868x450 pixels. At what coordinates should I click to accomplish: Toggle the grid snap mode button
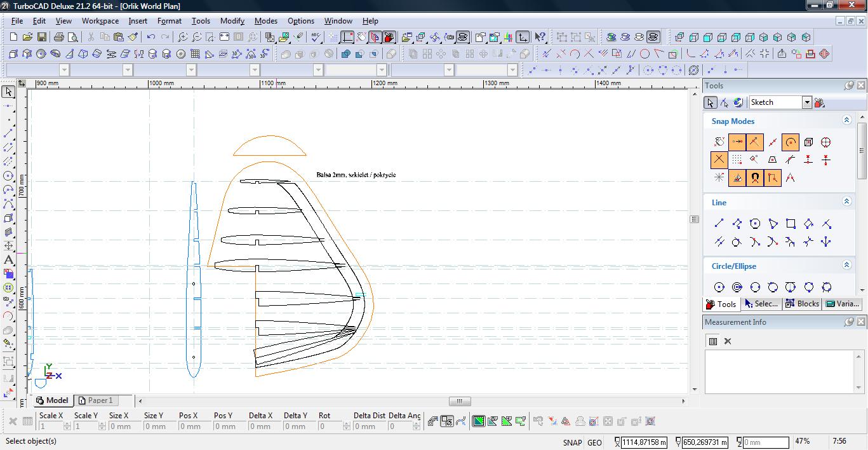(737, 160)
